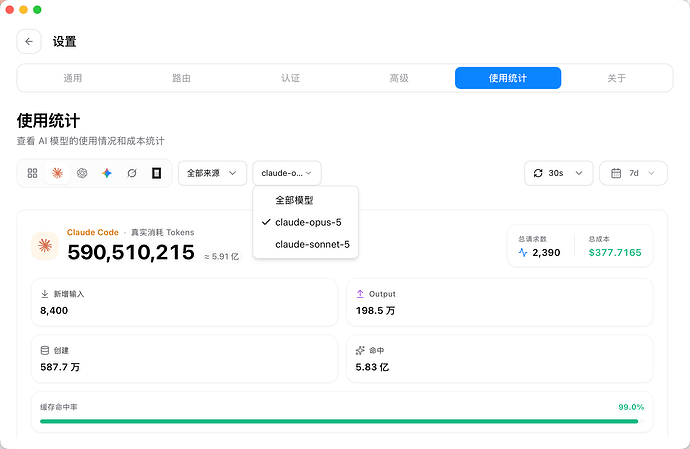This screenshot has height=449, width=690.
Task: Click the pulse icon beside 2,390
Action: pos(523,252)
